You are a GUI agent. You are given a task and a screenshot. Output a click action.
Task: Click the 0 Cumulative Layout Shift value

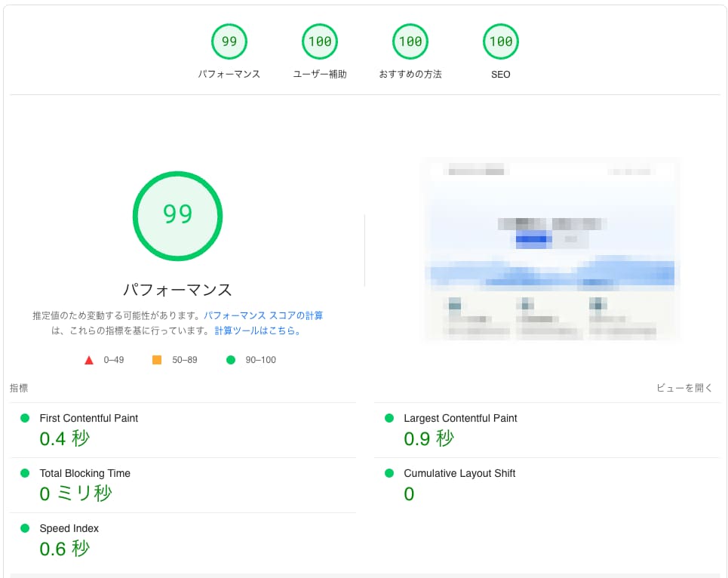tap(409, 494)
